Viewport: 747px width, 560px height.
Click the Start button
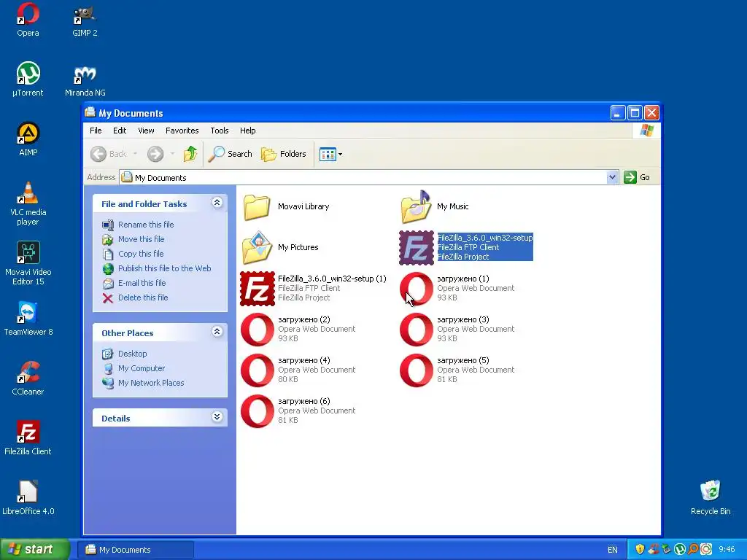pos(35,550)
